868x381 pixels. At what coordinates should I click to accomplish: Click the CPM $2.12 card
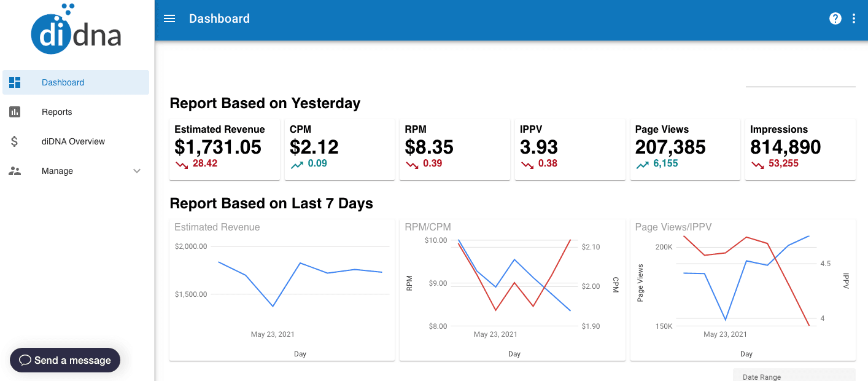point(339,149)
